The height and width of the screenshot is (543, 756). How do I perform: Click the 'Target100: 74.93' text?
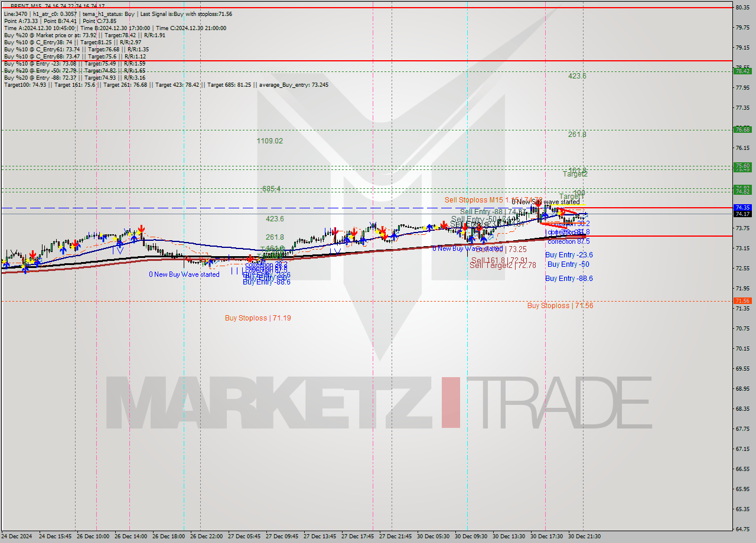(x=25, y=84)
